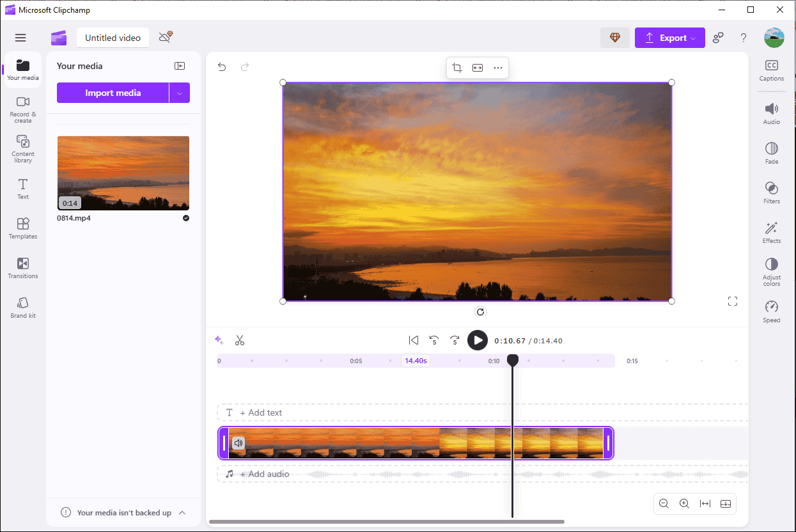Click the horizontal timeline scrollbar

click(x=386, y=522)
